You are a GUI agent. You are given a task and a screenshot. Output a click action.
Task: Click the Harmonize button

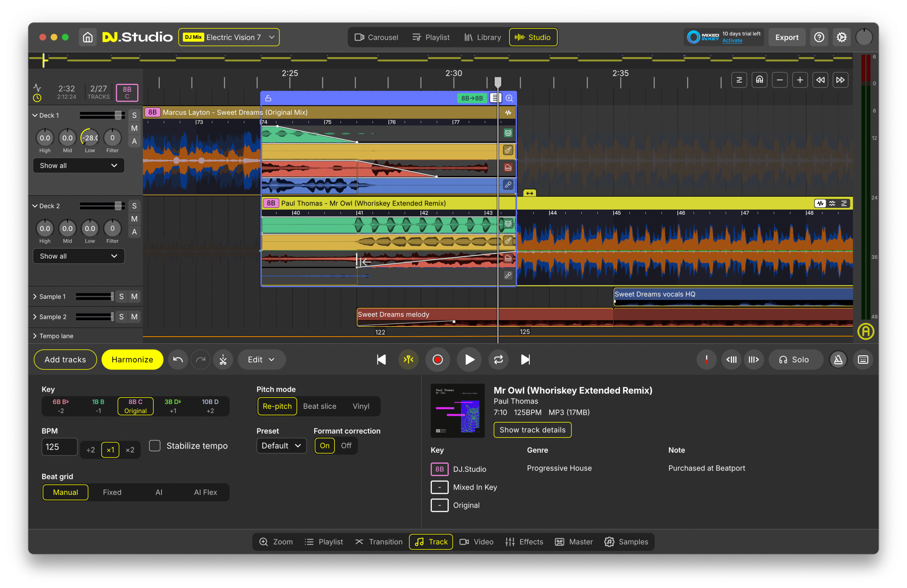coord(132,360)
